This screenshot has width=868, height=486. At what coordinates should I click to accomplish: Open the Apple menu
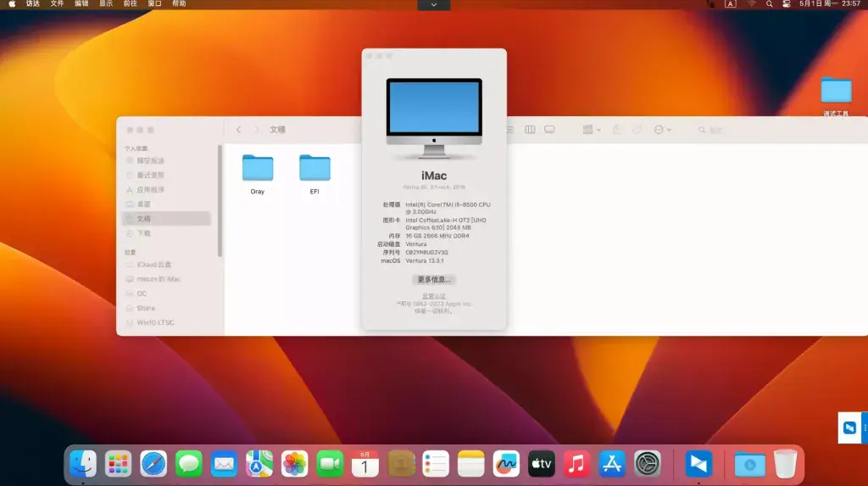(12, 4)
